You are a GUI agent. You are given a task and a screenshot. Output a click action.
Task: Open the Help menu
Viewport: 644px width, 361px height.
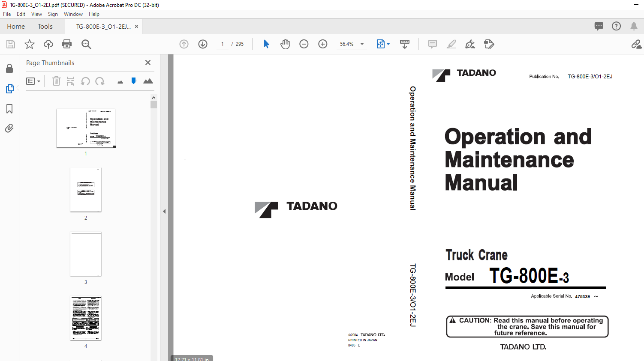click(94, 14)
